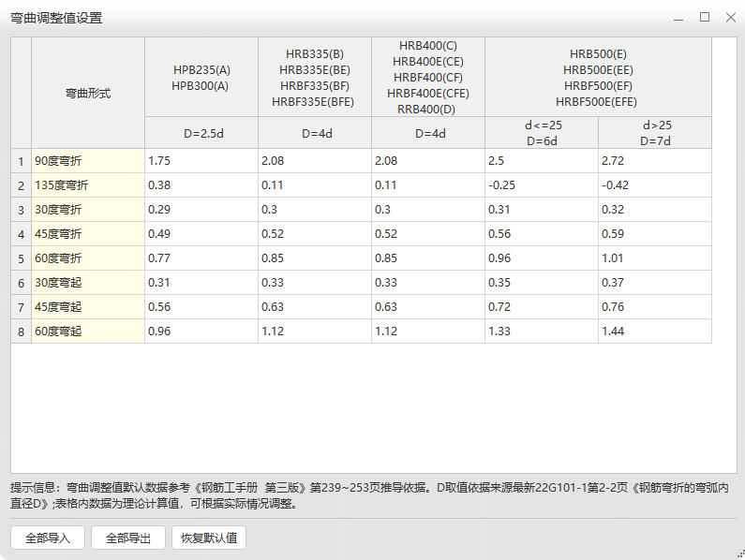
Task: Click the 全部导出 button
Action: [x=128, y=538]
